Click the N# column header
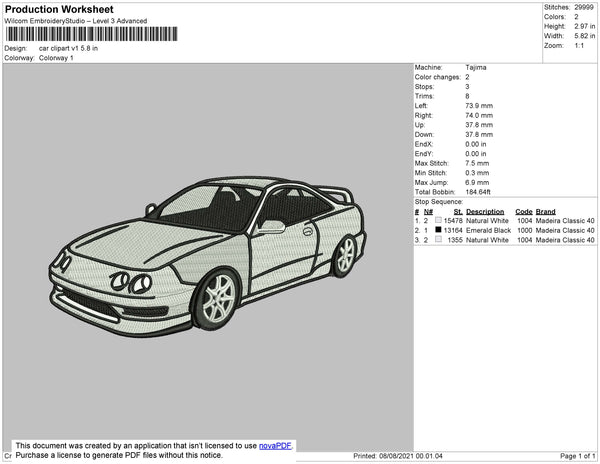The width and height of the screenshot is (600, 464). pyautogui.click(x=428, y=212)
